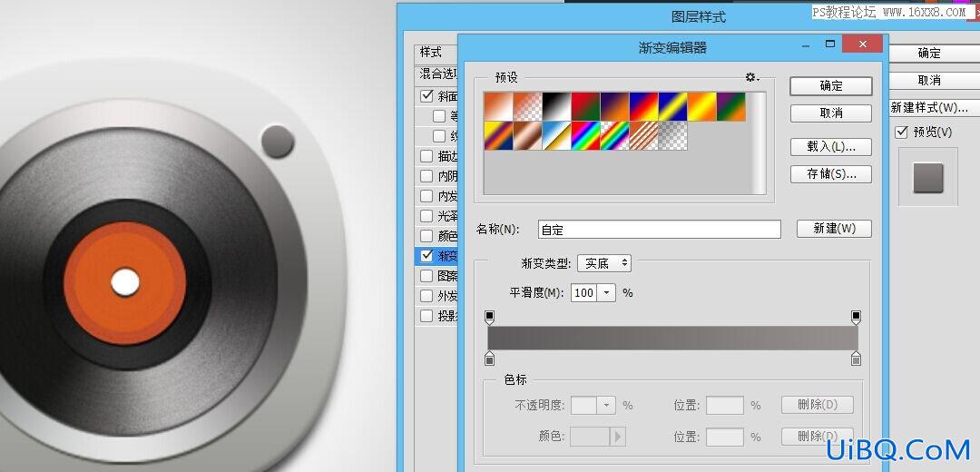Screen dimensions: 980x472
Task: Enable the 内发光 inner glow checkbox
Action: (x=426, y=196)
